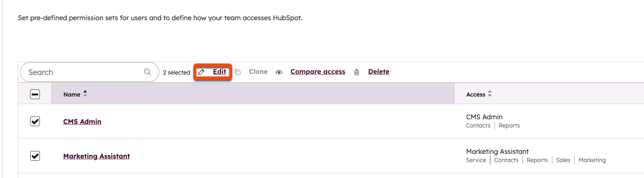Click the Sales tag in Marketing Assistant row
Screen dimensions: 644x178
click(563, 160)
